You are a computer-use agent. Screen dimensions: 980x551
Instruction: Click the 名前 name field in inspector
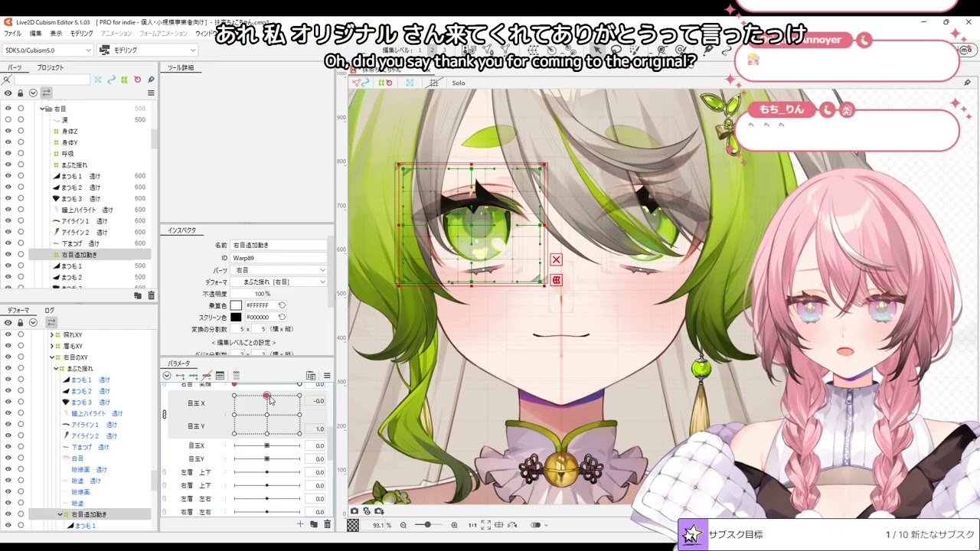(x=279, y=246)
